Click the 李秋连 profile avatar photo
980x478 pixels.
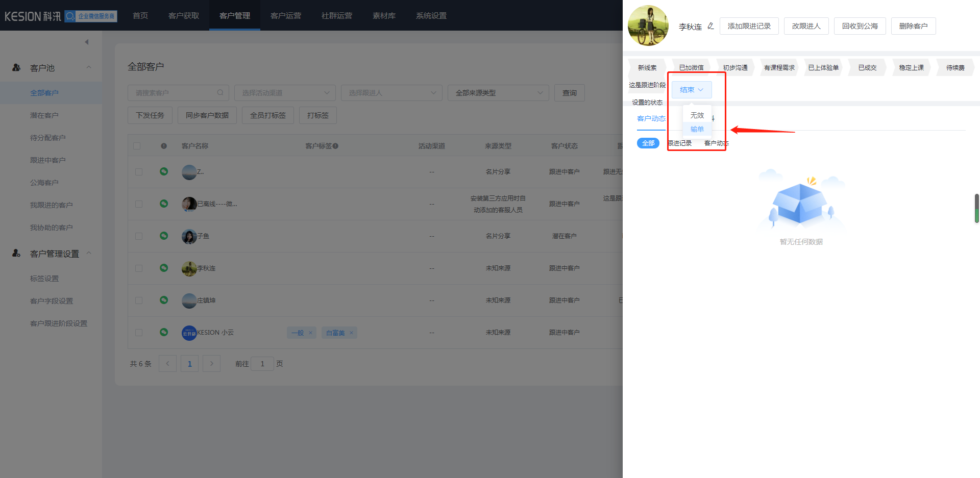(648, 26)
